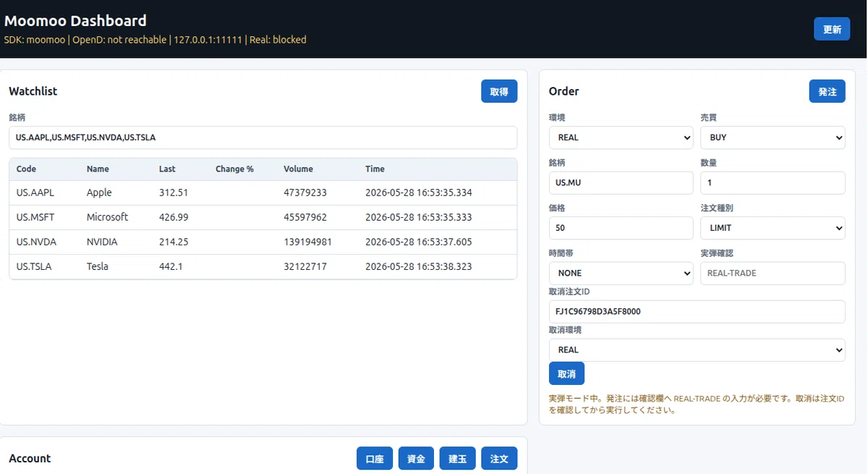Click the 注文 orders button
Image resolution: width=868 pixels, height=474 pixels.
pyautogui.click(x=499, y=458)
